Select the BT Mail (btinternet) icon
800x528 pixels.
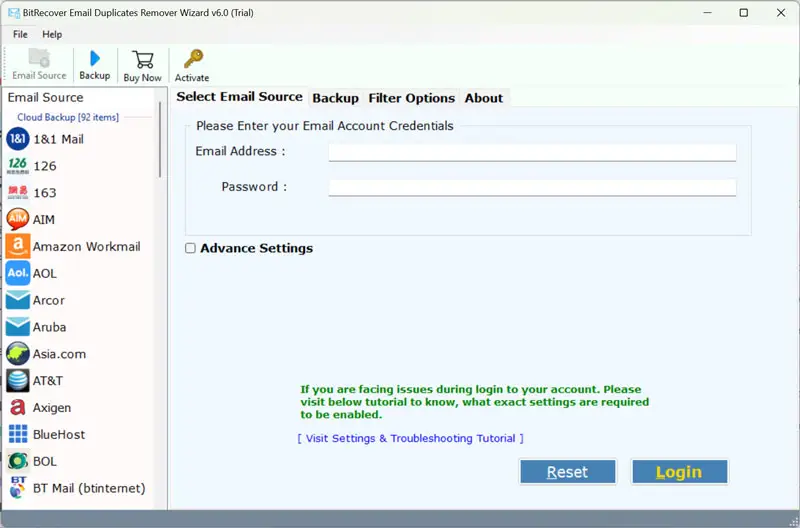18,488
